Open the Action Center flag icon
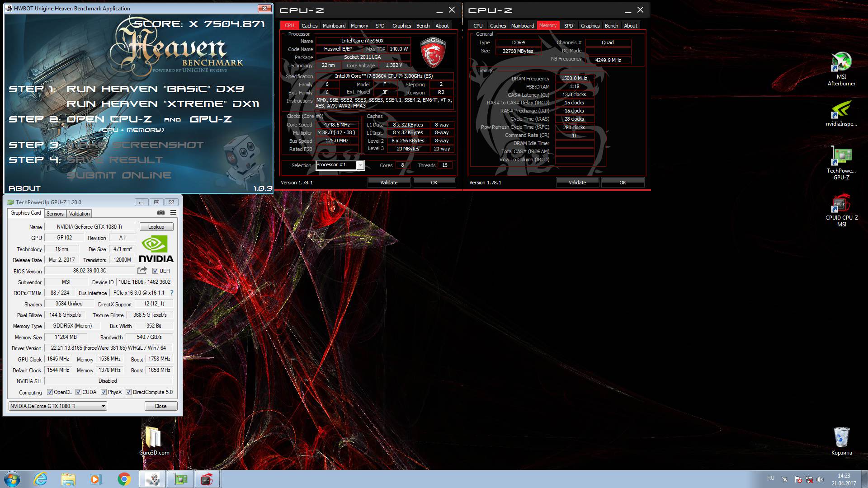Image resolution: width=868 pixels, height=488 pixels. pos(798,479)
